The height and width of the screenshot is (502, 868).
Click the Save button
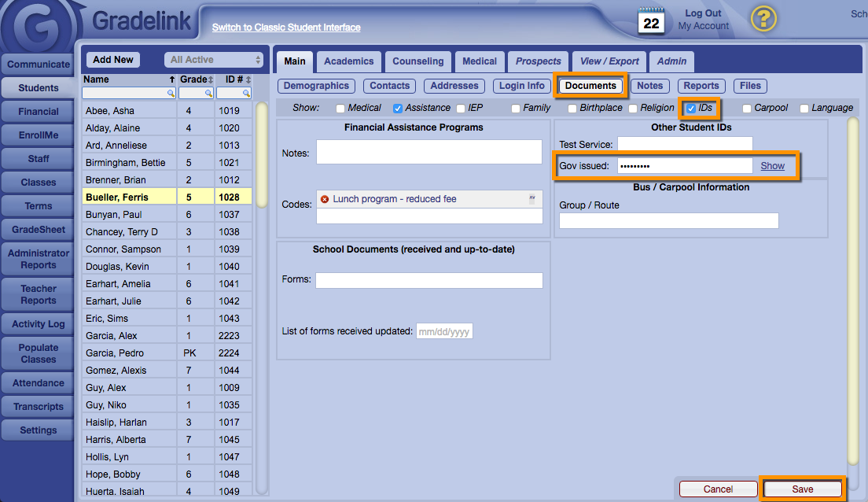tap(802, 489)
